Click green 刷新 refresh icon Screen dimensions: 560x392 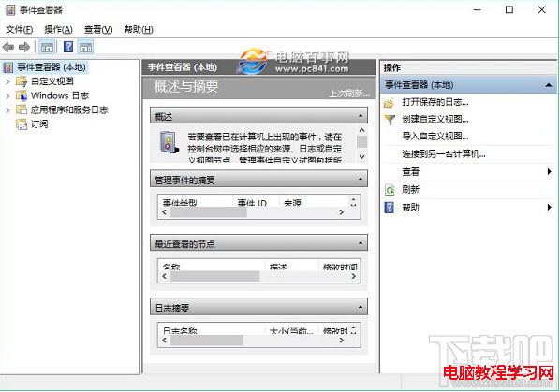(x=390, y=190)
